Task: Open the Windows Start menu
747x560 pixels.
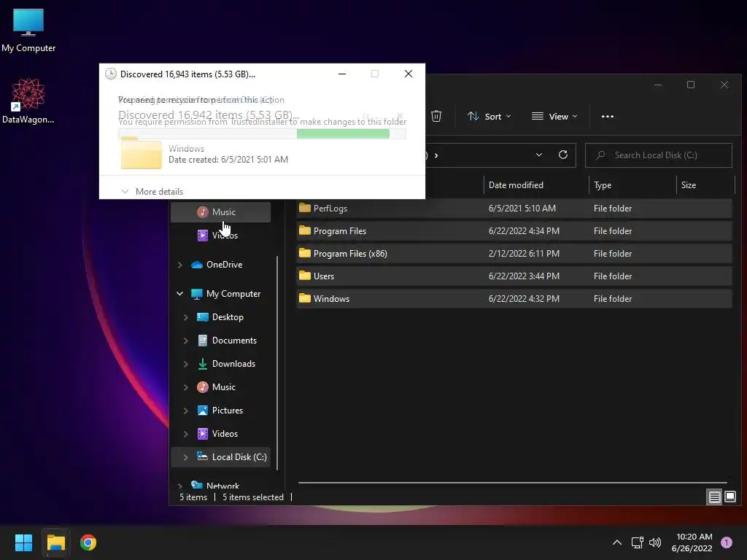Action: click(23, 542)
